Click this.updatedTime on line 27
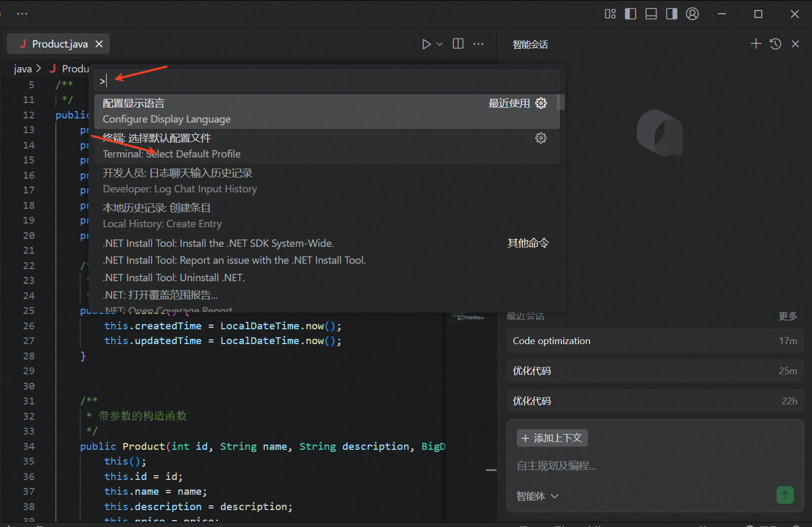This screenshot has width=812, height=527. (153, 341)
